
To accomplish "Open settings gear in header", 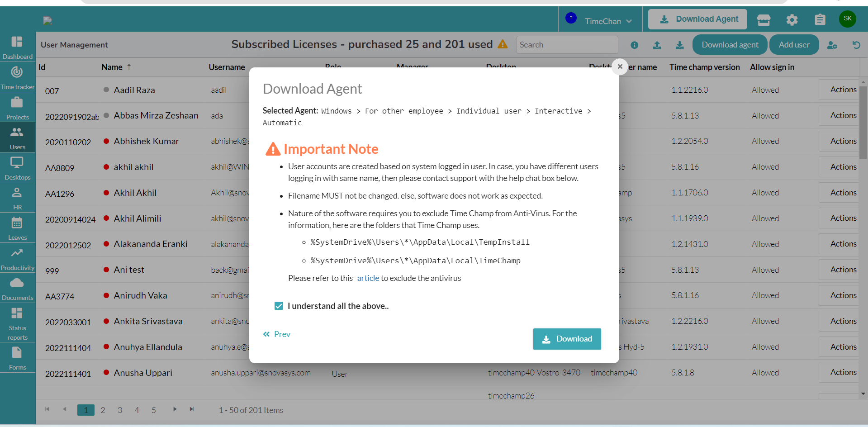I will click(x=792, y=19).
